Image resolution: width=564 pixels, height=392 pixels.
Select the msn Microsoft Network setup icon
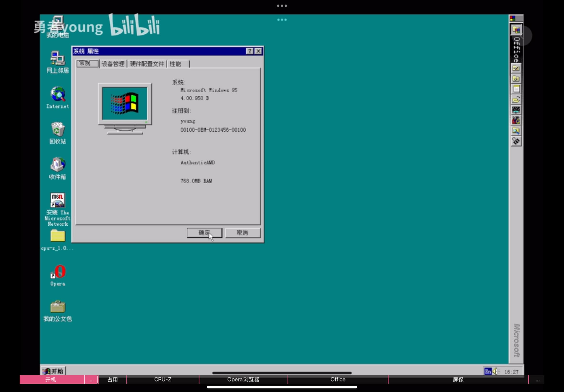58,209
